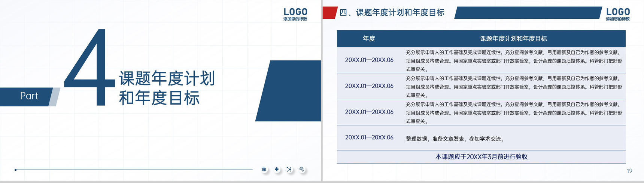Click 添加您的标致 under section slide LOGO
The image size is (644, 183).
(295, 19)
